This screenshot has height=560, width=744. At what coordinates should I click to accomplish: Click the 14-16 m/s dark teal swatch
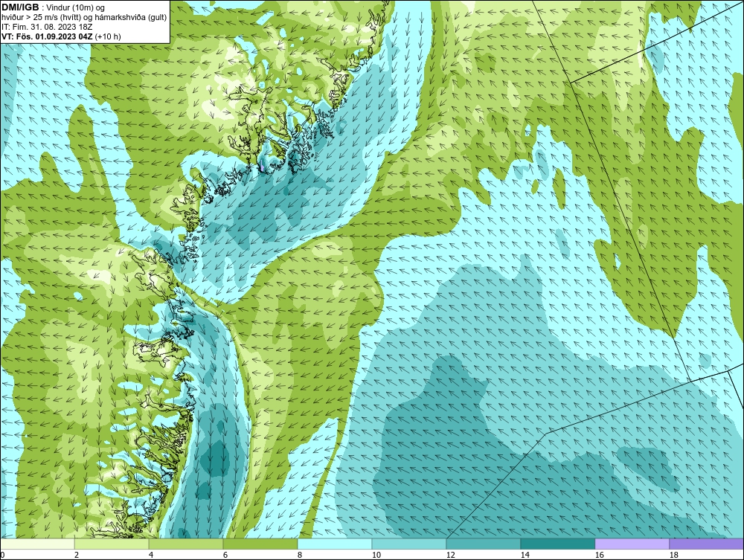tap(557, 544)
